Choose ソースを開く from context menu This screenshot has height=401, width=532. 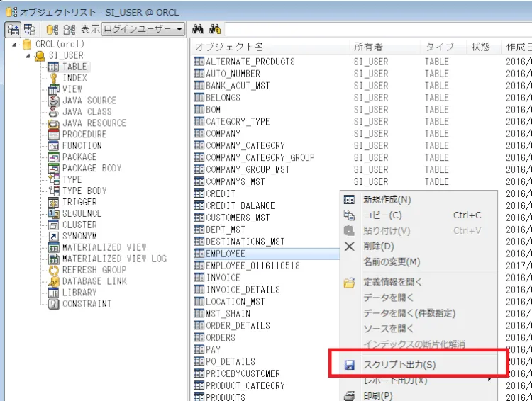point(419,329)
